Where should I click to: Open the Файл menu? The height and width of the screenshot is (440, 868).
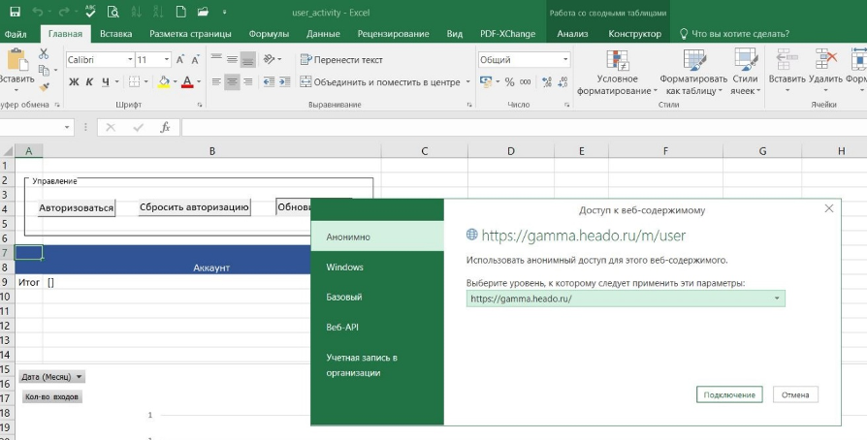[16, 34]
